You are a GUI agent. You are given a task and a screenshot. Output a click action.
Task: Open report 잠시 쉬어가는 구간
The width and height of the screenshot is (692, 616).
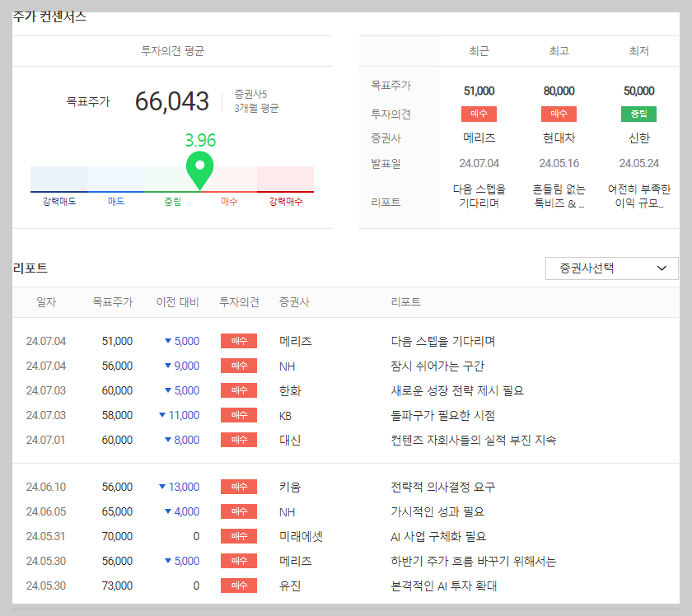coord(437,366)
